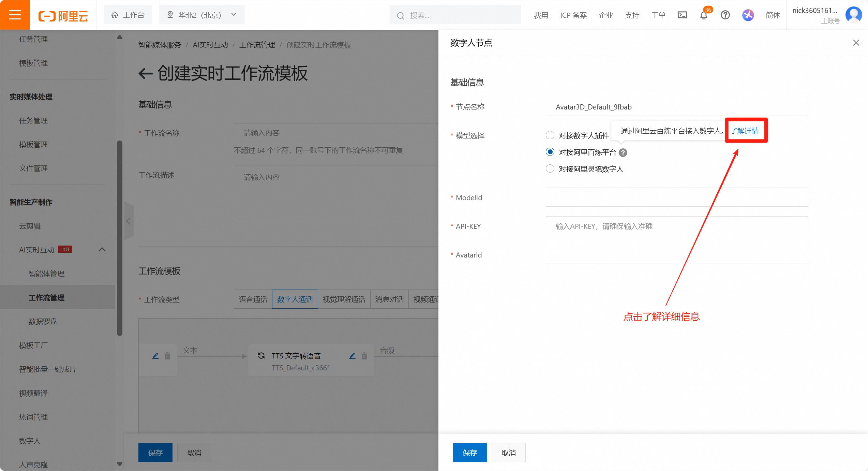
Task: Click the Alibaba Cloud logo
Action: click(63, 15)
